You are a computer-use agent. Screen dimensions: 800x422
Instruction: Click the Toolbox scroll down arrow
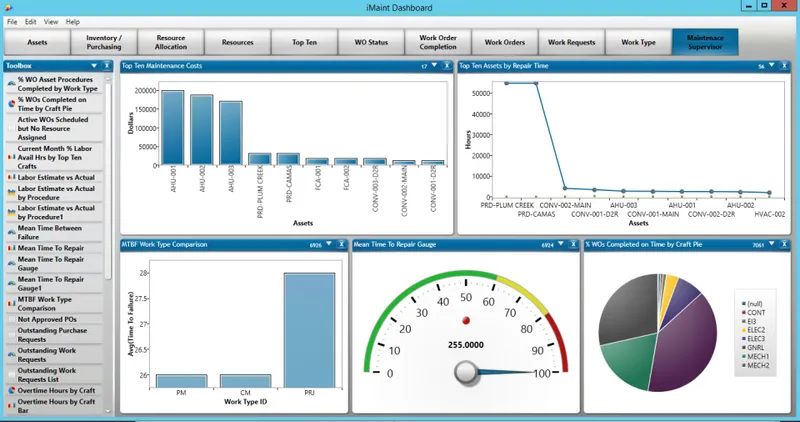click(108, 410)
